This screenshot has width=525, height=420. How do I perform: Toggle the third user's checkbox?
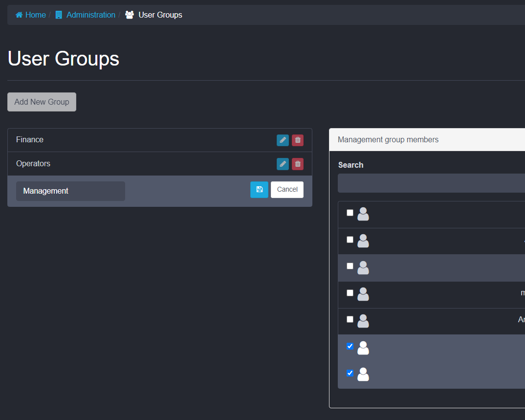350,266
